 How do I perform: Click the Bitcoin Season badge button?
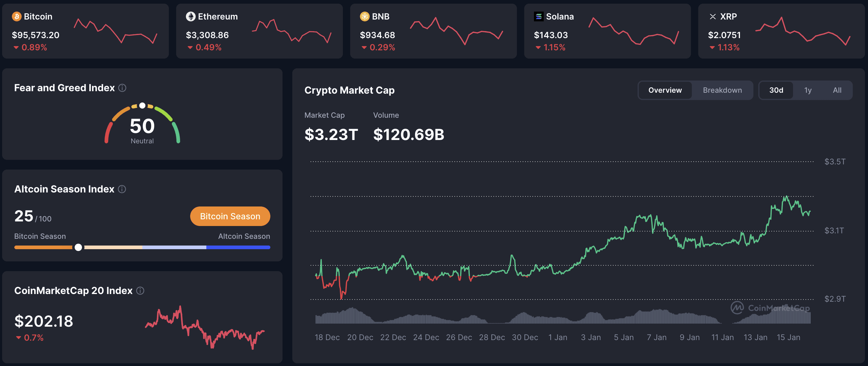pyautogui.click(x=230, y=216)
